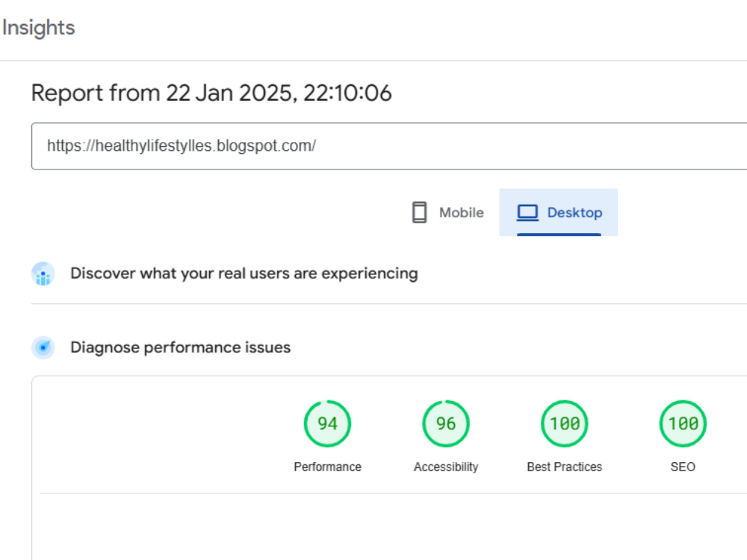Click the URL input field
The image size is (747, 560).
coord(389,146)
